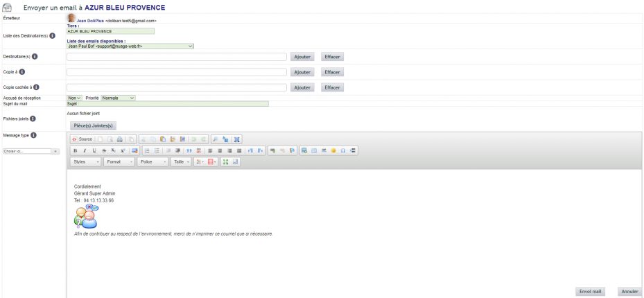Screen dimensions: 644x298
Task: Open available emails list dropdown
Action: point(130,46)
